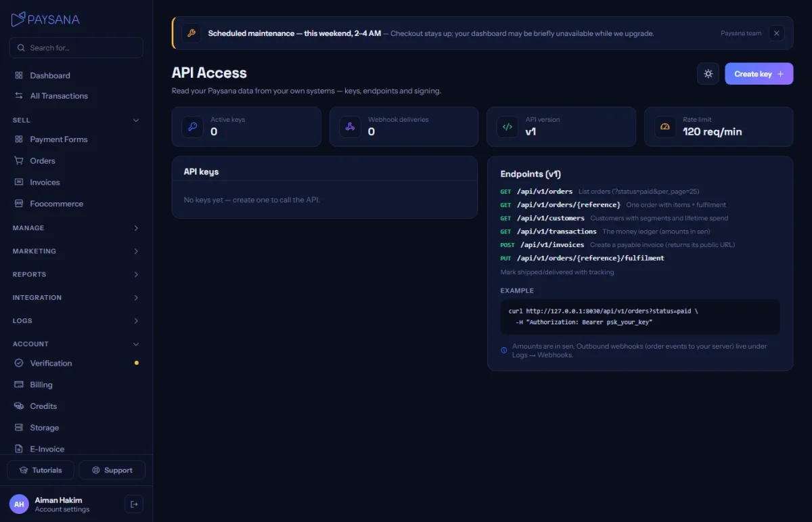The image size is (812, 522).
Task: Click the Rate limit 120 req/min card
Action: point(719,127)
